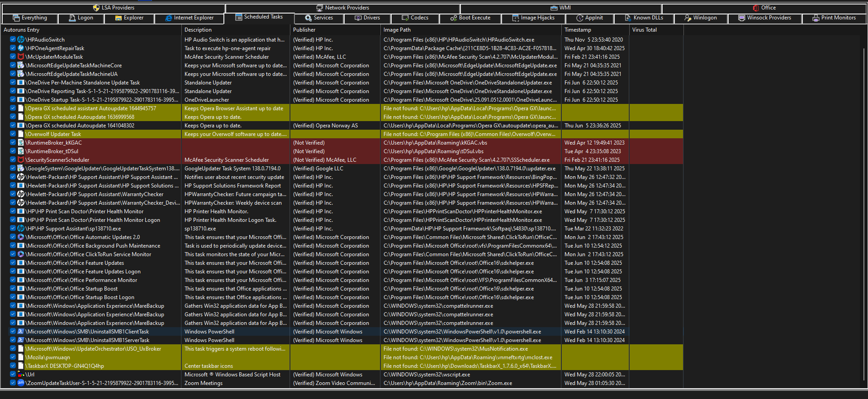The width and height of the screenshot is (868, 399).
Task: Click the RuntimeBroker_kKGAC script file icon
Action: pos(20,143)
